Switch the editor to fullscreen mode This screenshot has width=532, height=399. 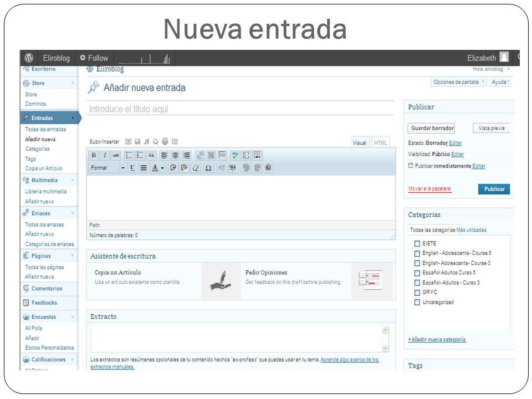247,155
